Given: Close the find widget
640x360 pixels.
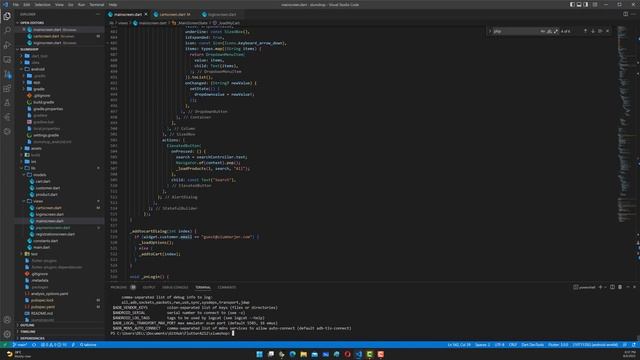Looking at the screenshot, I should [607, 31].
